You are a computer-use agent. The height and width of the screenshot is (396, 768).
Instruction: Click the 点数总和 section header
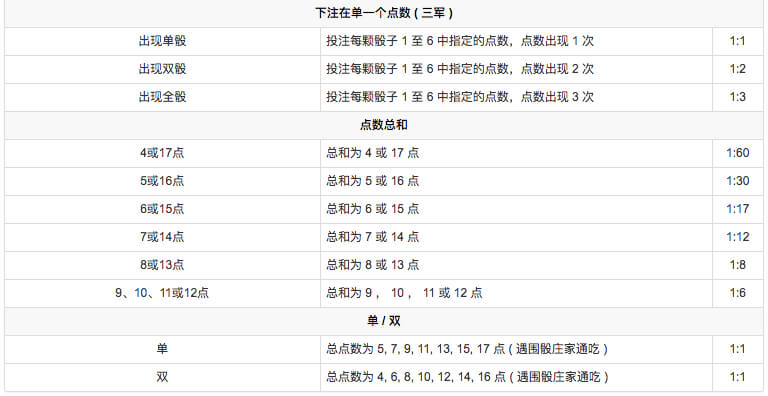pos(384,125)
